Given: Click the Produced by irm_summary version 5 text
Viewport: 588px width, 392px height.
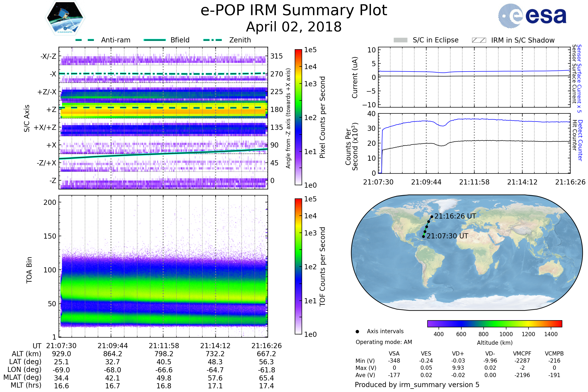Looking at the screenshot, I should tap(417, 385).
